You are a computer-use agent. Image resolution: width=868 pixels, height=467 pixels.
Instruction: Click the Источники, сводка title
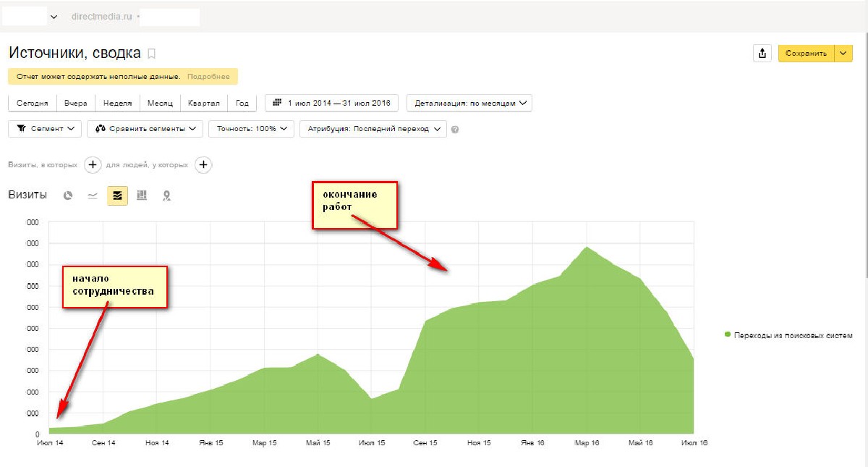75,53
